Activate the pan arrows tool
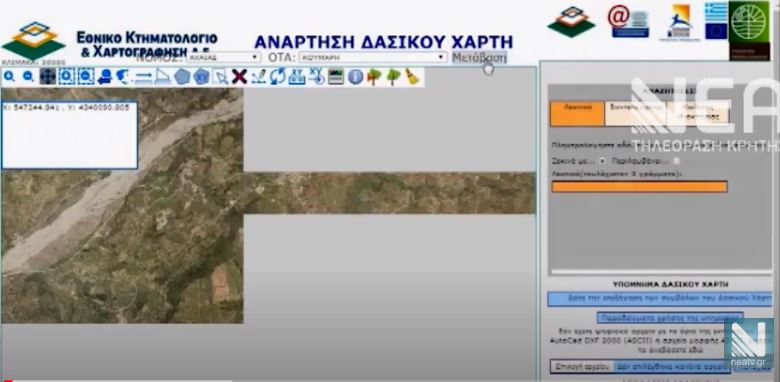780x382 pixels. point(48,77)
